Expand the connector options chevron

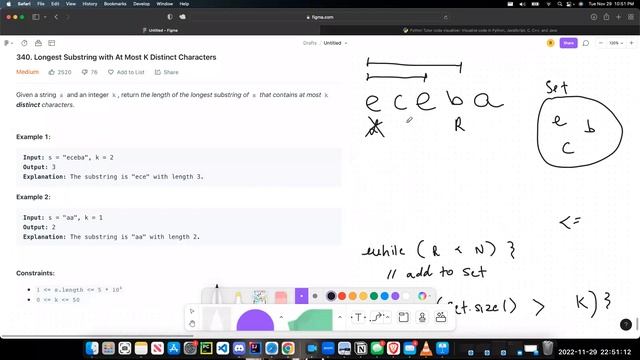(x=387, y=317)
